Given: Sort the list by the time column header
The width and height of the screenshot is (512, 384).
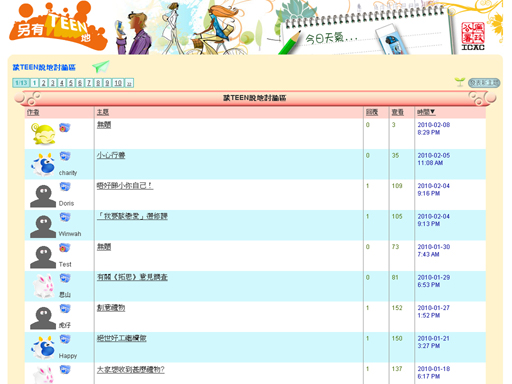Looking at the screenshot, I should (x=426, y=112).
